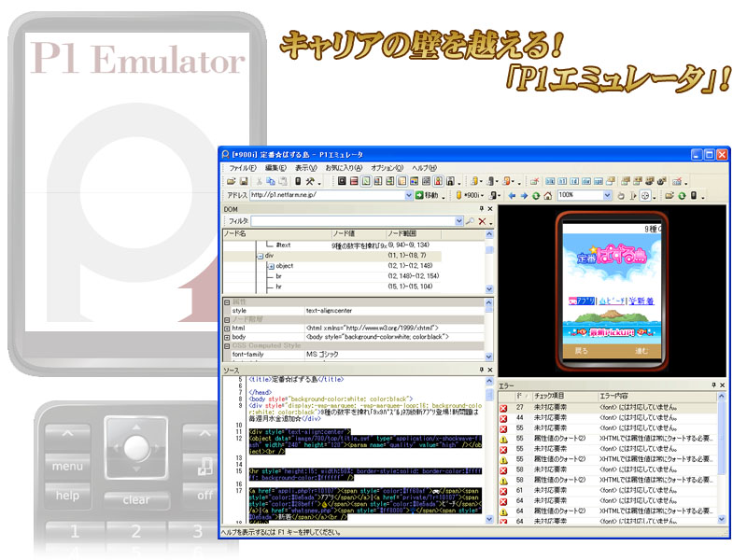Select the text cursor tool icon
747x560 pixels.
tap(633, 196)
